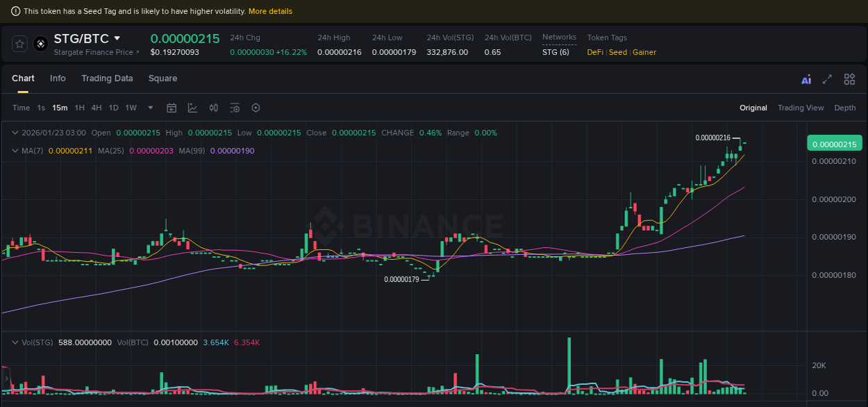Open the date range calendar picker
The width and height of the screenshot is (868, 407).
point(172,108)
